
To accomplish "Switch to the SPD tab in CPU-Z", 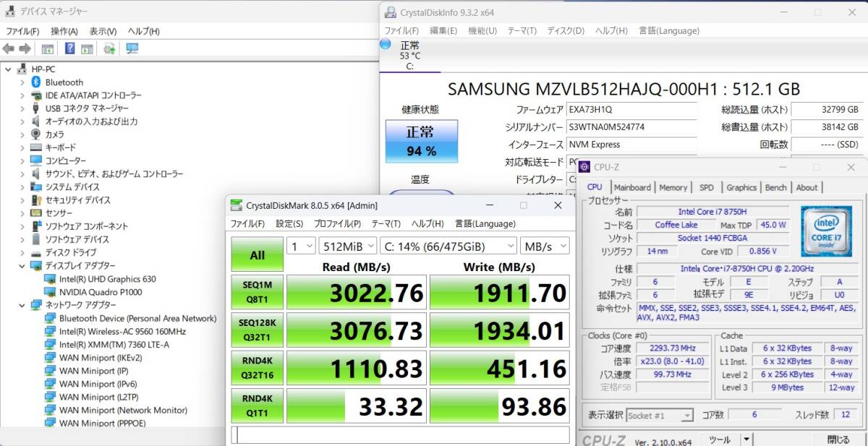I will click(x=707, y=187).
